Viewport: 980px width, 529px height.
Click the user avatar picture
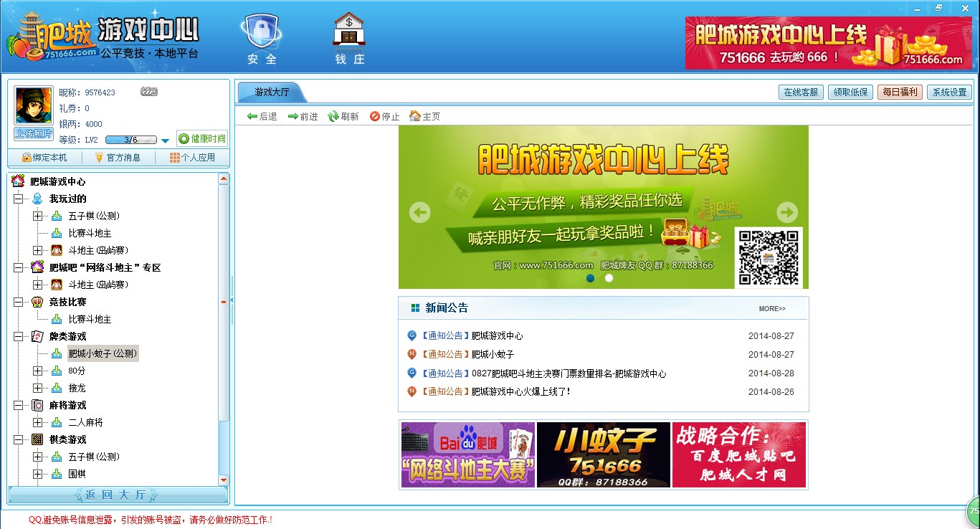[34, 106]
